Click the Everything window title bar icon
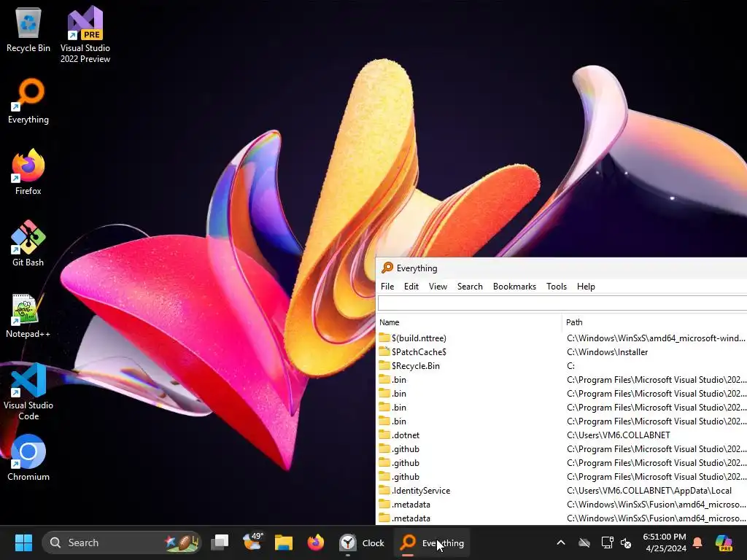The image size is (747, 560). tap(387, 268)
